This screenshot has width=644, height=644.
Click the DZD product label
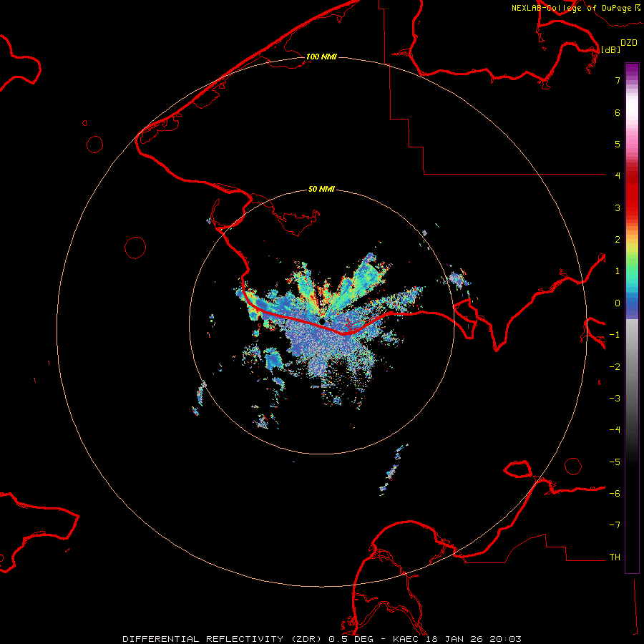pyautogui.click(x=628, y=43)
